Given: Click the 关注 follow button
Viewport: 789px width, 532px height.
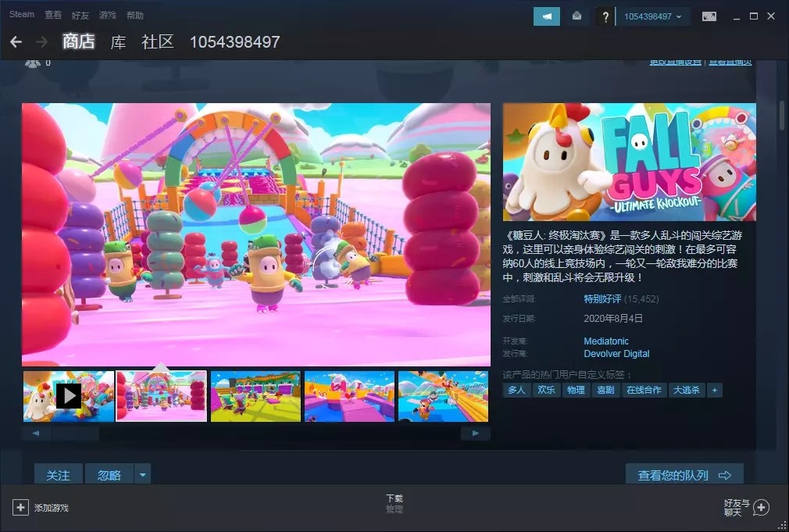Looking at the screenshot, I should click(x=59, y=475).
